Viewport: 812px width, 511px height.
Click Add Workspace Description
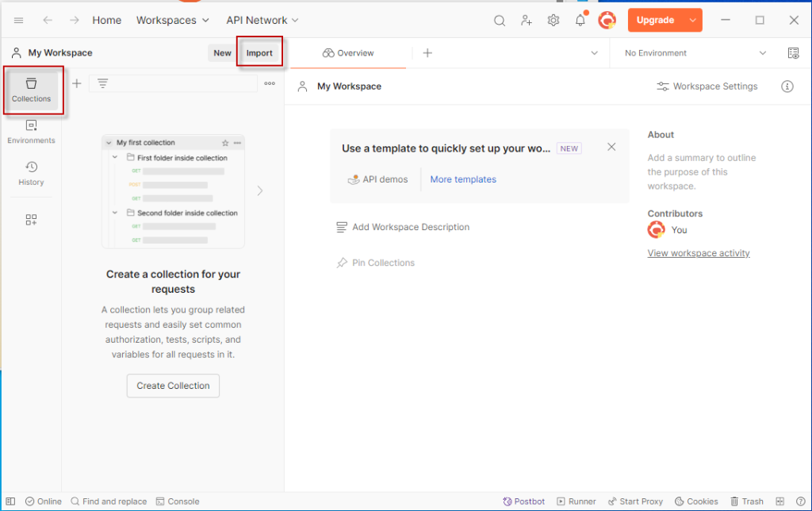point(403,227)
